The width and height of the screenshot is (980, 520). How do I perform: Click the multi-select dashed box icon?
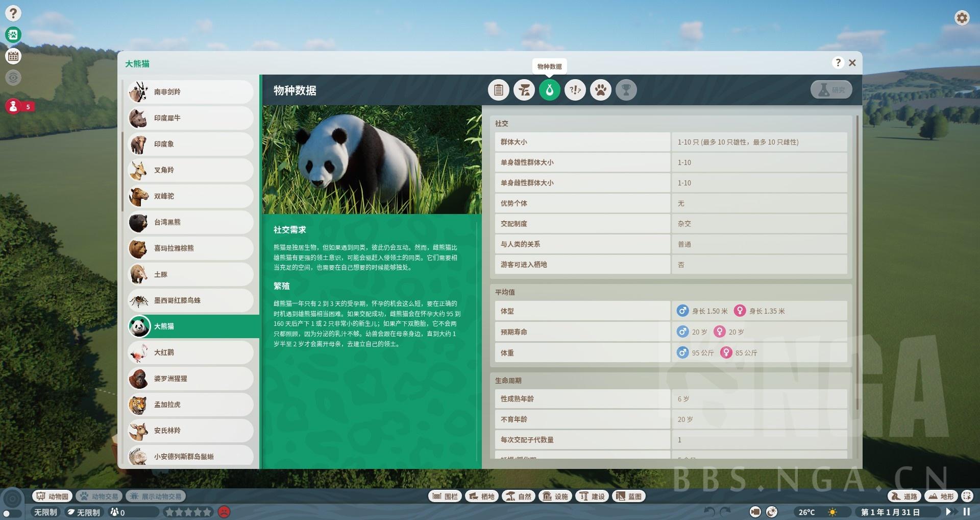click(x=967, y=496)
